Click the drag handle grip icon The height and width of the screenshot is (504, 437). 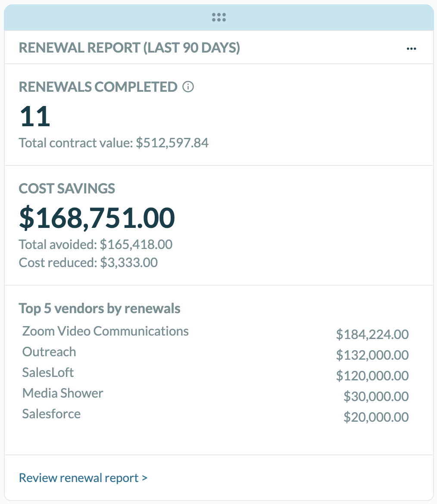tap(219, 17)
